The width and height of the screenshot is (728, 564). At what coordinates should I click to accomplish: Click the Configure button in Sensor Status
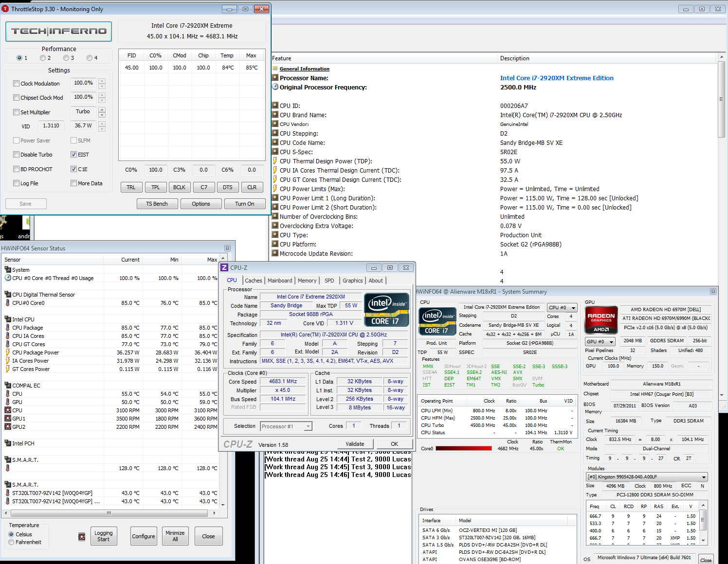pyautogui.click(x=144, y=536)
